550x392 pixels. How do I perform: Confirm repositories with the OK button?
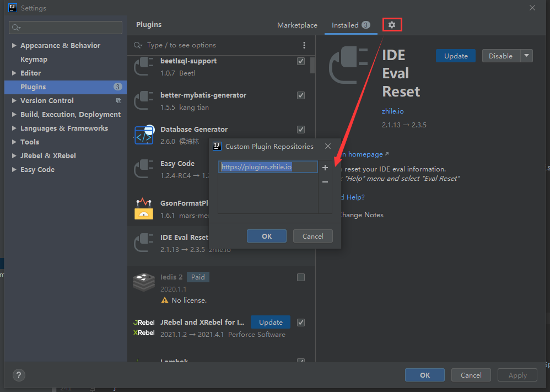[266, 235]
